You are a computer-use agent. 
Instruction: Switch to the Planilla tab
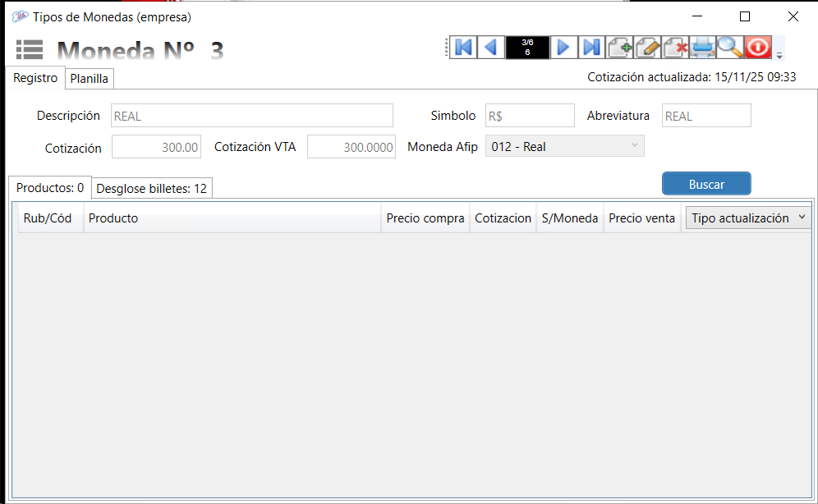pyautogui.click(x=90, y=79)
